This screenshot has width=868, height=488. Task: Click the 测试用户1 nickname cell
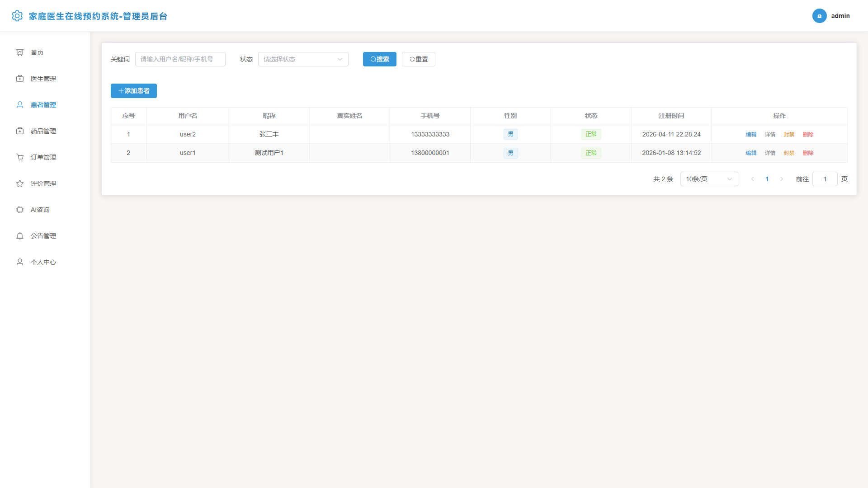pos(269,153)
